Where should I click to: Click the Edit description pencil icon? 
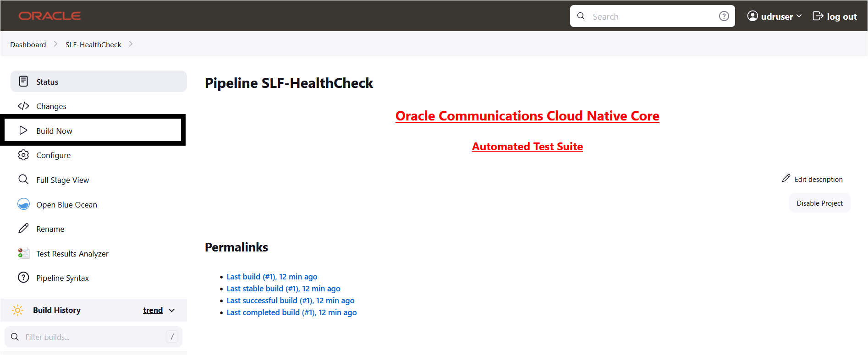tap(786, 178)
